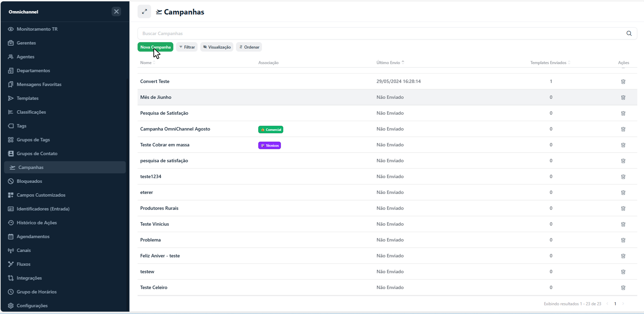Click the Grupos de Contato icon
Viewport: 644px width, 314px height.
pos(11,154)
